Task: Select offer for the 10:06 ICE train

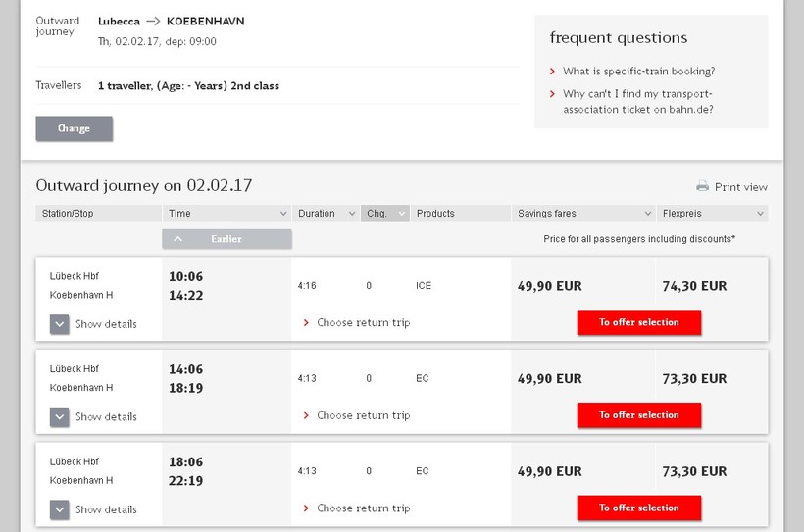Action: click(x=638, y=322)
